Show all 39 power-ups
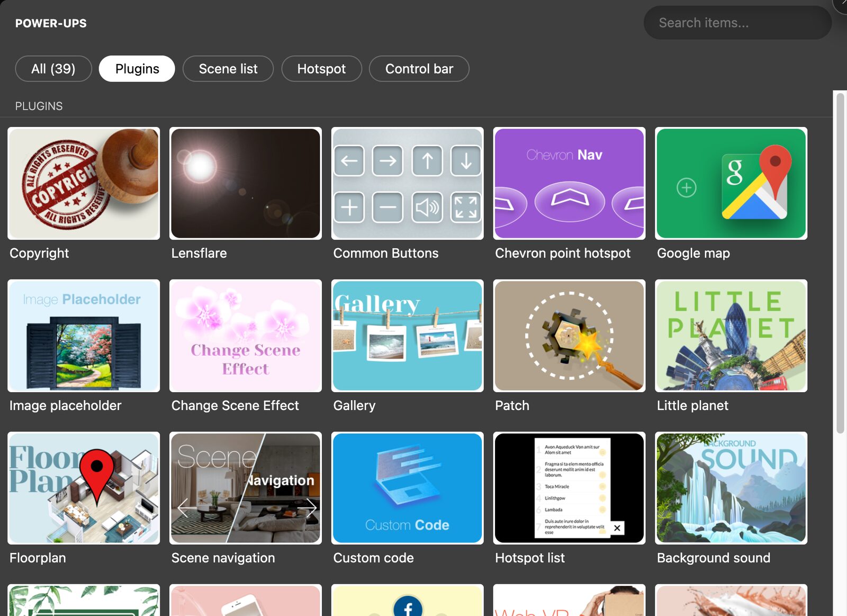This screenshot has width=847, height=616. click(53, 69)
